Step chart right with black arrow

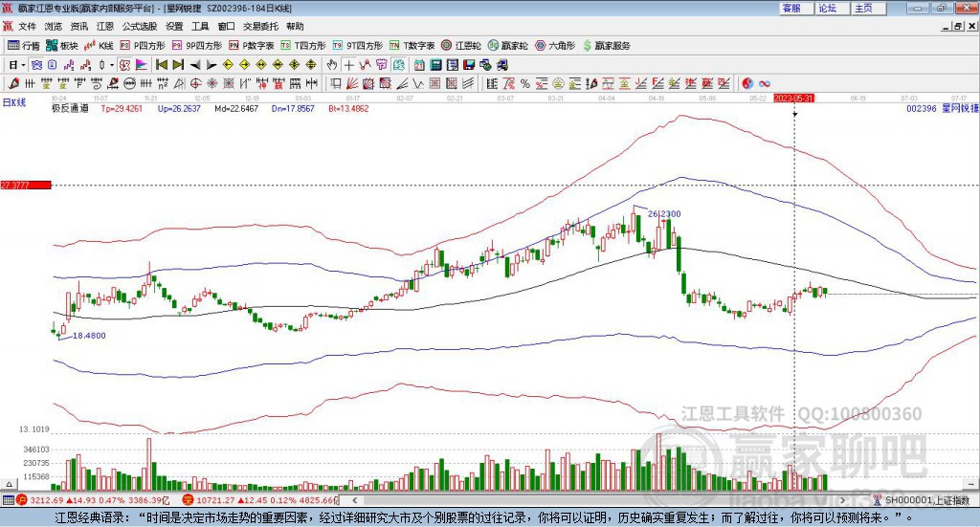point(212,65)
